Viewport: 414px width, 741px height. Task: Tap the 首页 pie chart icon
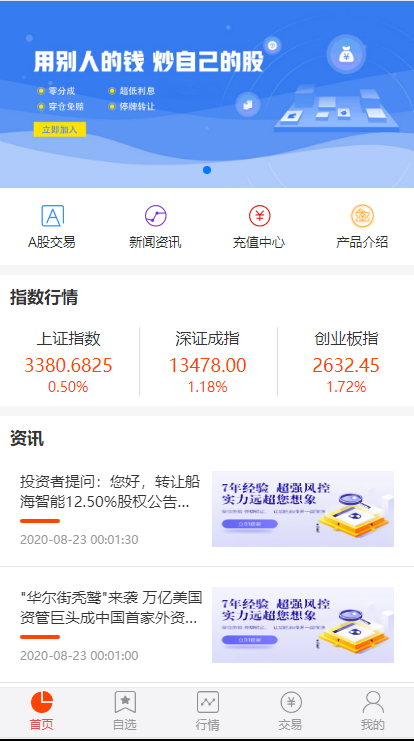[42, 702]
